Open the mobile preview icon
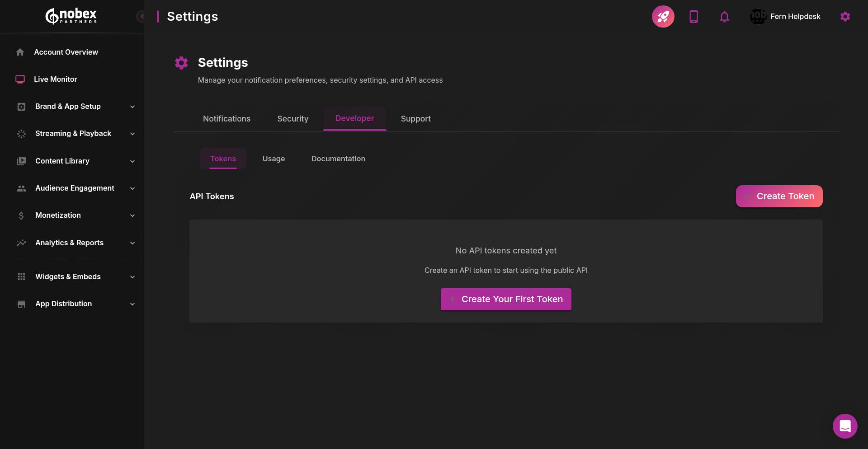868x449 pixels. [x=694, y=16]
